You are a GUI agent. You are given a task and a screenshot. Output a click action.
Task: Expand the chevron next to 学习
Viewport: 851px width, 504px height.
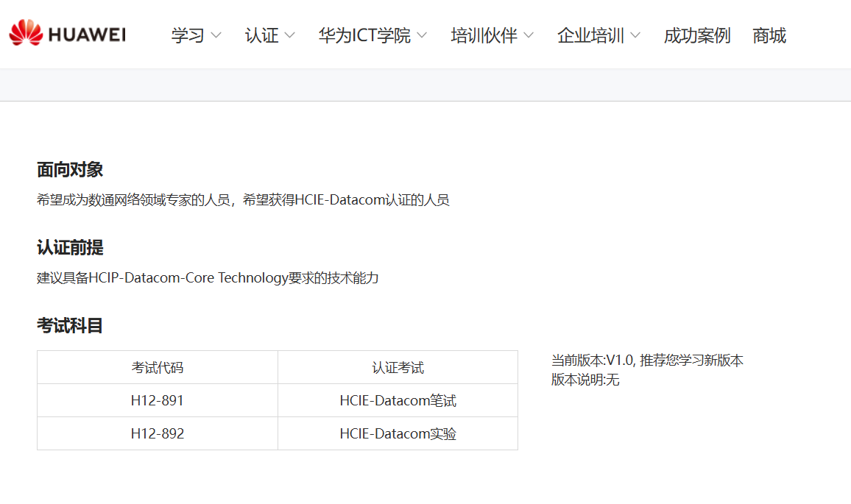[216, 36]
